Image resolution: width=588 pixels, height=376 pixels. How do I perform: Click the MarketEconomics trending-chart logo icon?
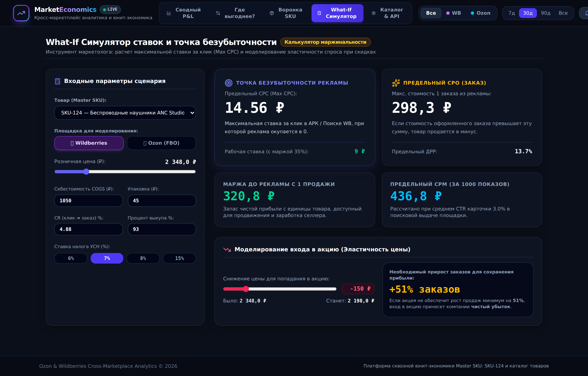click(21, 13)
